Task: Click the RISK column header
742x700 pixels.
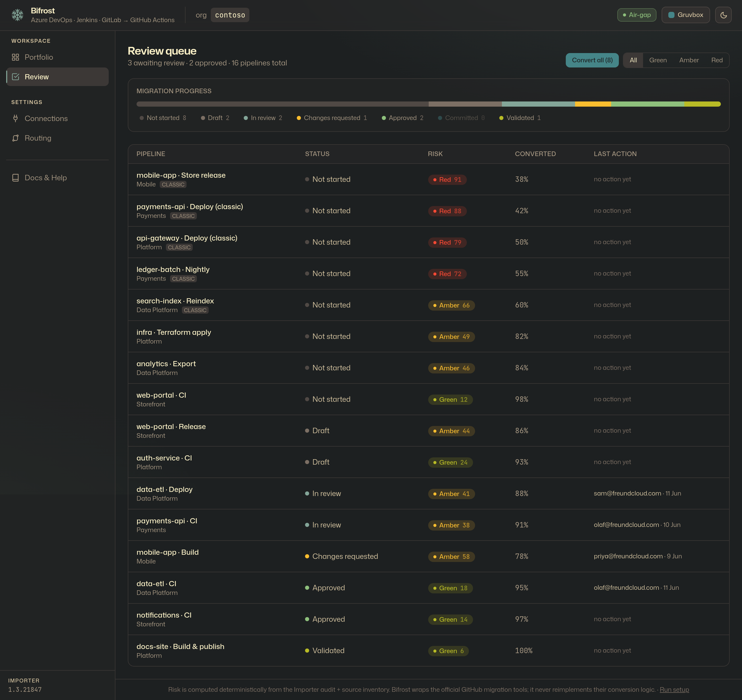Action: click(435, 154)
